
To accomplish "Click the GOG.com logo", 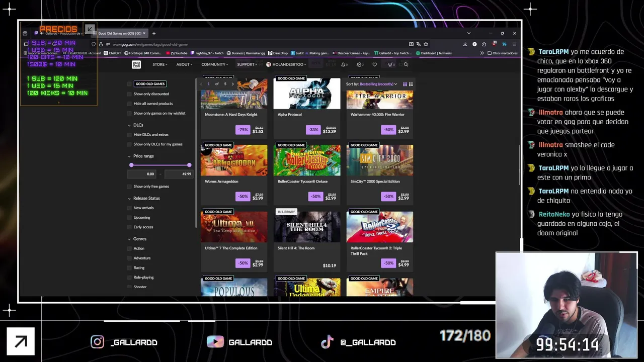I will (136, 64).
